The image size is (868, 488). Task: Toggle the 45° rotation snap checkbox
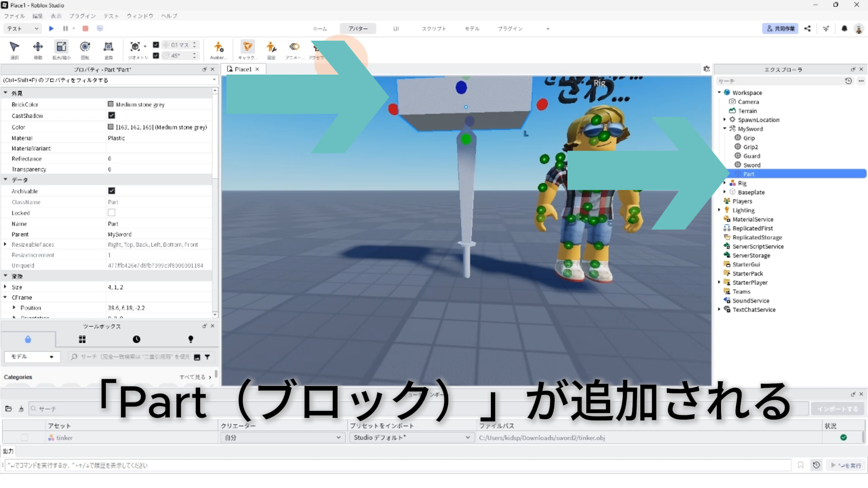coord(156,56)
